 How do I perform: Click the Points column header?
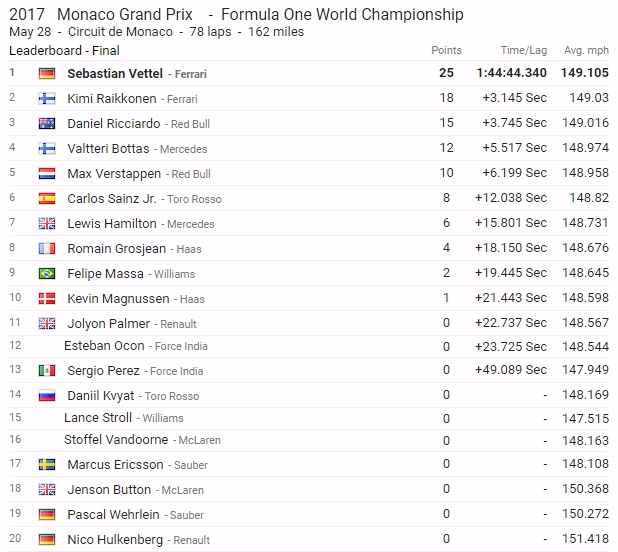pyautogui.click(x=446, y=50)
